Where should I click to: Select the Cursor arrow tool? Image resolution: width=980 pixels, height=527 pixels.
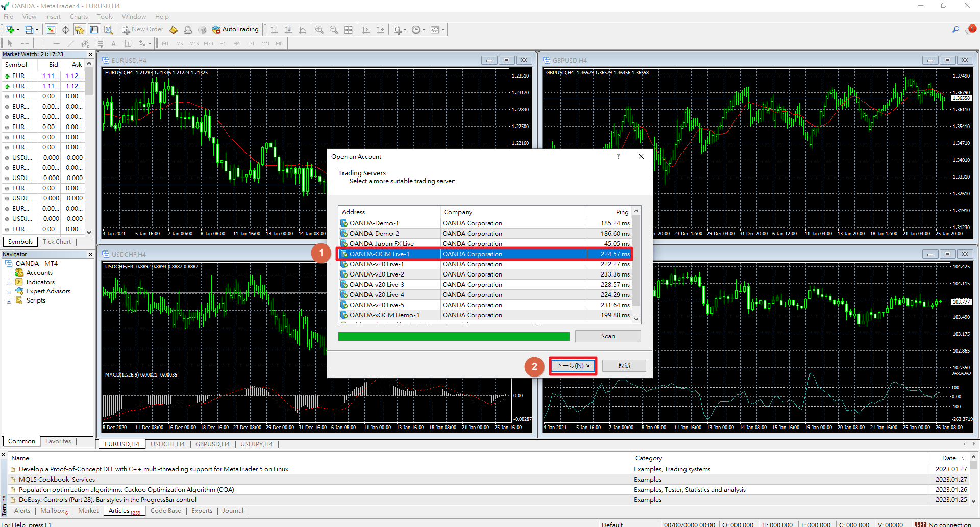click(10, 43)
